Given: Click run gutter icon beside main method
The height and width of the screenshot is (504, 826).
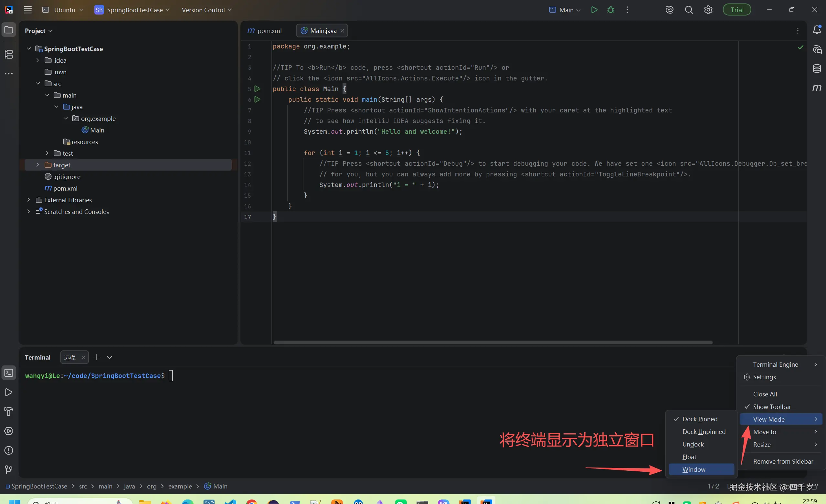Looking at the screenshot, I should click(257, 100).
